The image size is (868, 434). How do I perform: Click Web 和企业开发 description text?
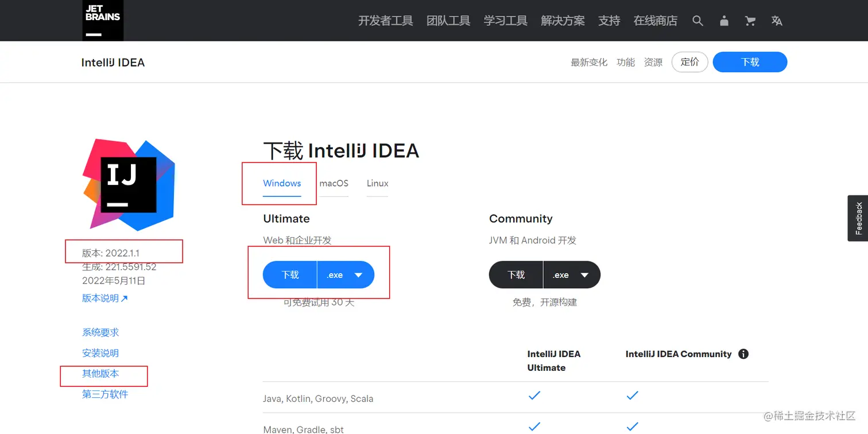tap(297, 240)
